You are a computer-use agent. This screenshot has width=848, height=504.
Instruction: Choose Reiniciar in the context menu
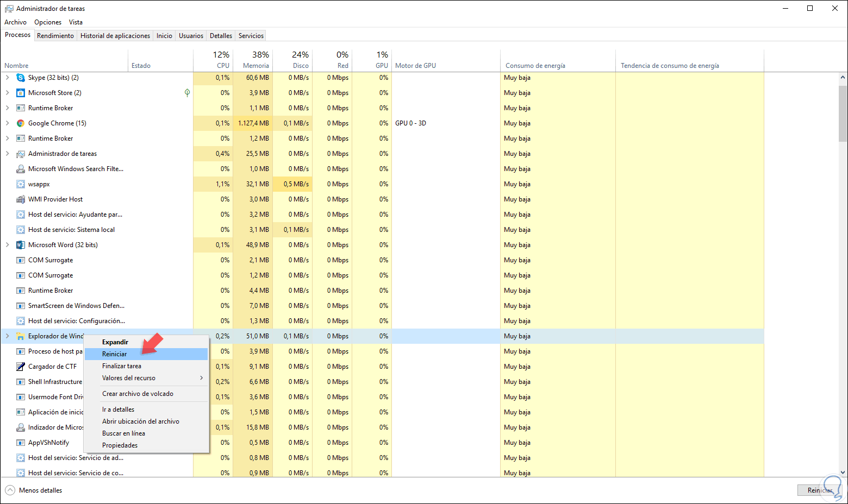pos(146,354)
